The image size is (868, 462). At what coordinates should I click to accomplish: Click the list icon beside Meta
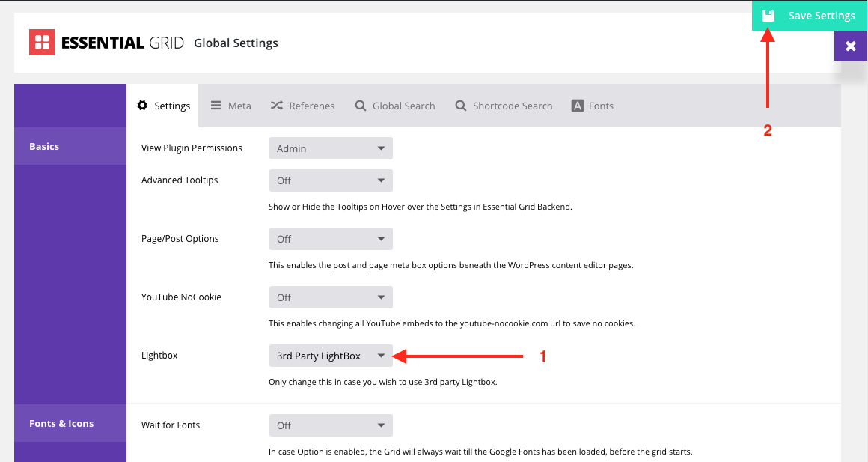[x=216, y=106]
